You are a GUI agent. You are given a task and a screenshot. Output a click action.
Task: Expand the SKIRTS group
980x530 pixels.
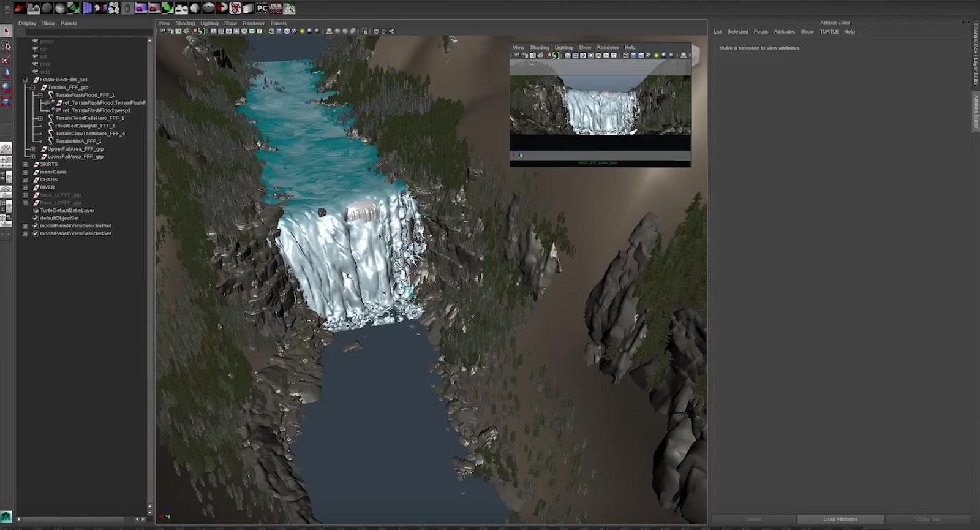point(25,164)
